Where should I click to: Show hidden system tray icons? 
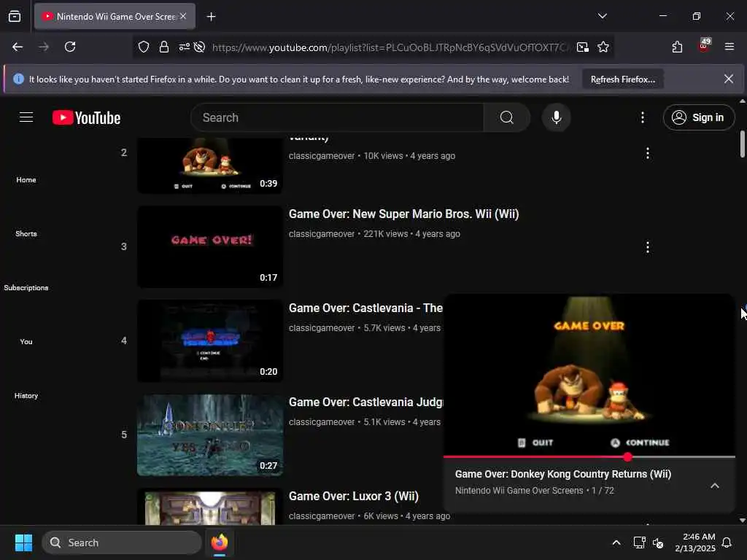pos(616,542)
